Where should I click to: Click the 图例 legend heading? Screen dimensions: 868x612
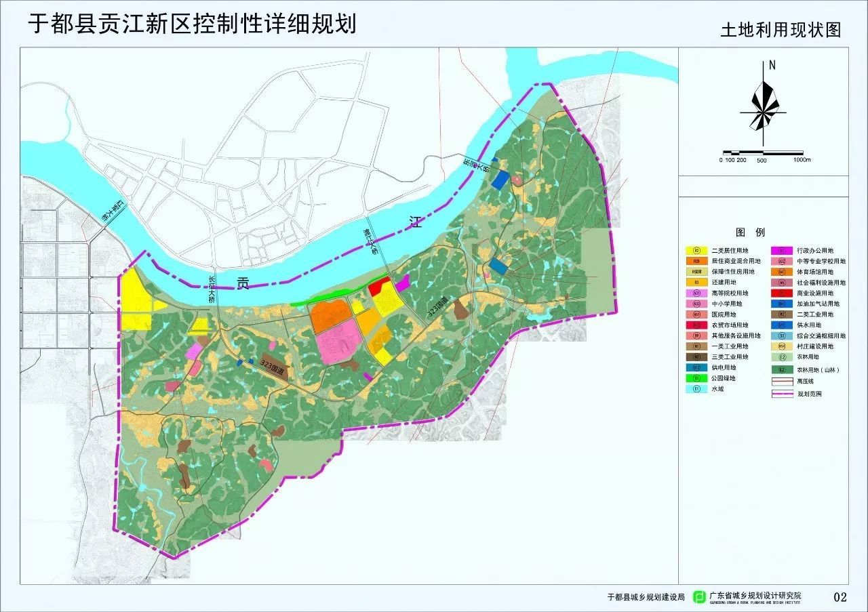pyautogui.click(x=750, y=232)
